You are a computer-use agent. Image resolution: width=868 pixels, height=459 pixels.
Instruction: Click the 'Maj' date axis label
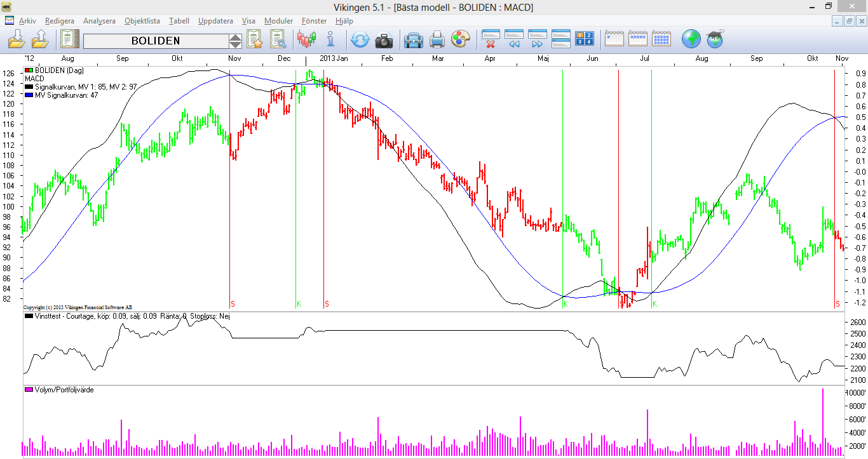tap(543, 58)
